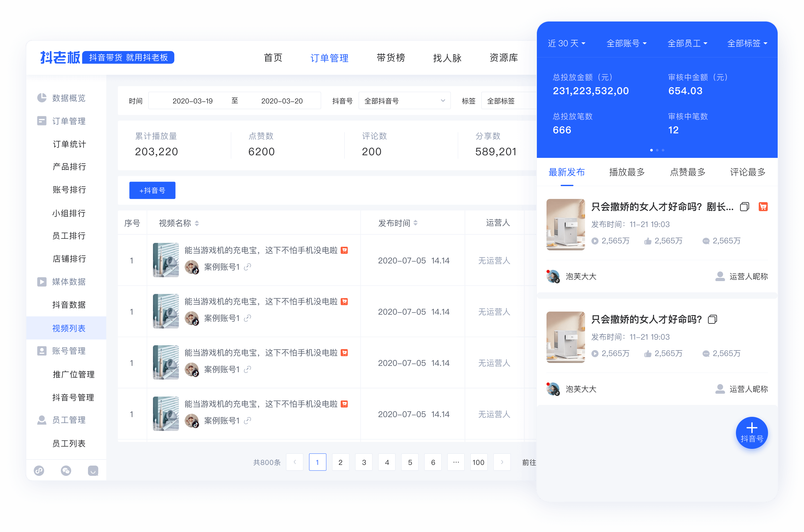Click cart icon in first table row title
This screenshot has height=532, width=804.
pyautogui.click(x=344, y=250)
